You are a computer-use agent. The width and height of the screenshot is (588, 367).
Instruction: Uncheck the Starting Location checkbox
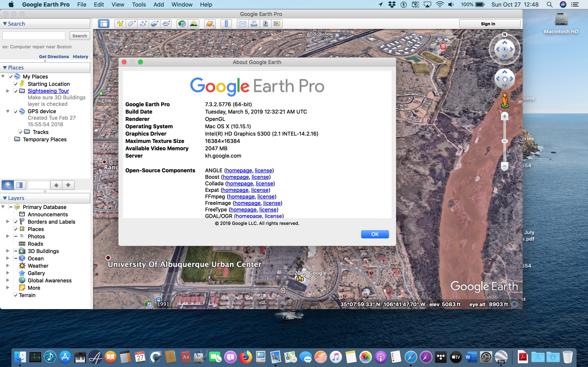[x=16, y=84]
